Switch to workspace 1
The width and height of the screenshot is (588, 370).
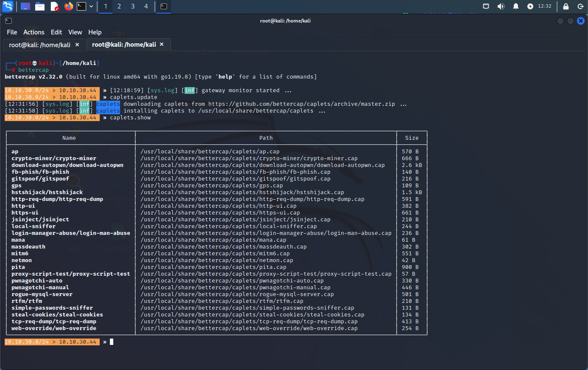[x=106, y=6]
